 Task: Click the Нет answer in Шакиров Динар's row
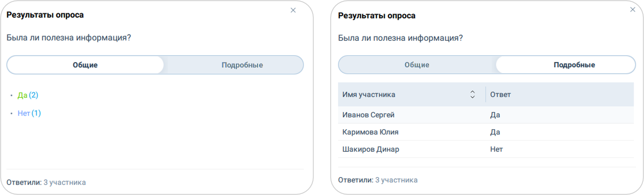point(496,149)
